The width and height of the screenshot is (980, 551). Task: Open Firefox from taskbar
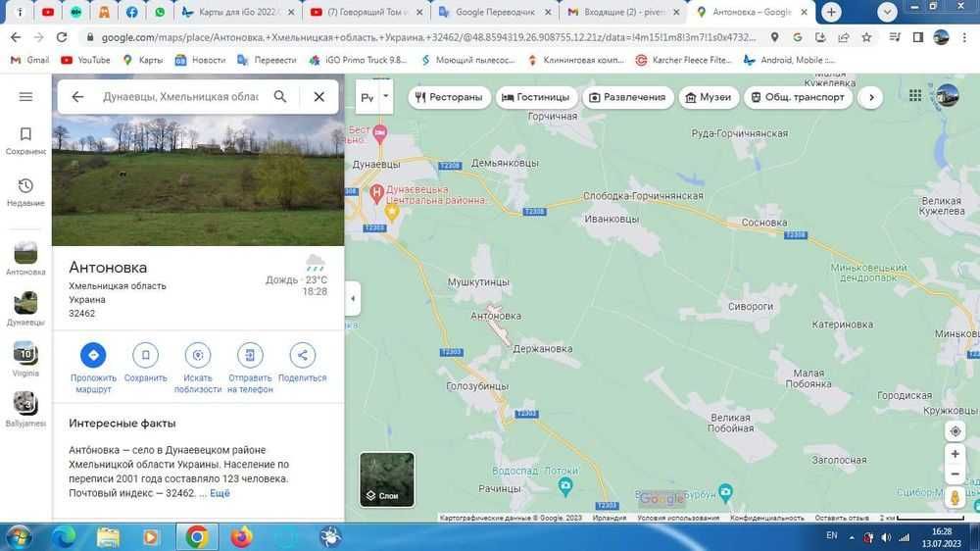coord(241,537)
